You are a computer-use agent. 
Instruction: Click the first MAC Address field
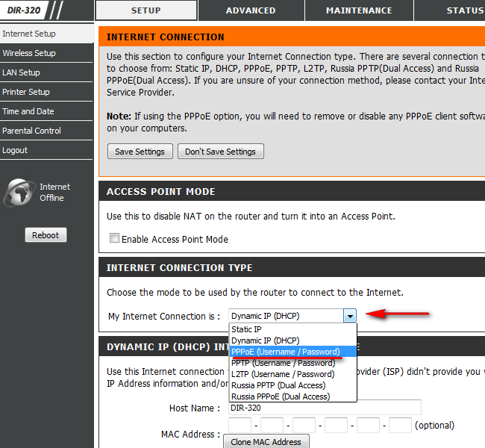[240, 425]
